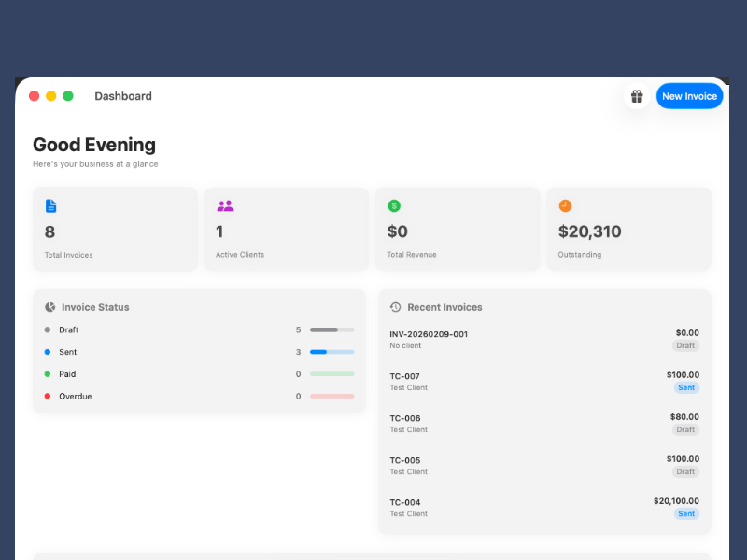Click the purple people icon for Active Clients
The height and width of the screenshot is (560, 747).
[225, 205]
